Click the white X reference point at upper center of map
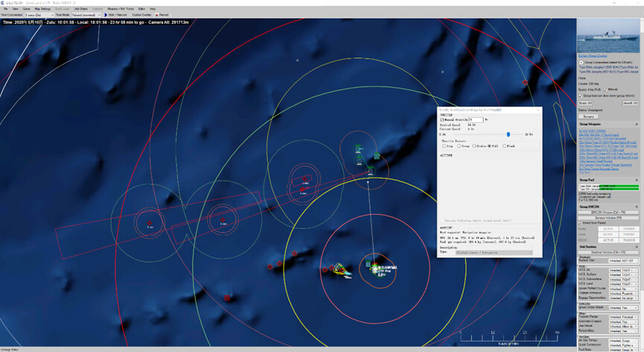This screenshot has width=644, height=352. point(297,60)
